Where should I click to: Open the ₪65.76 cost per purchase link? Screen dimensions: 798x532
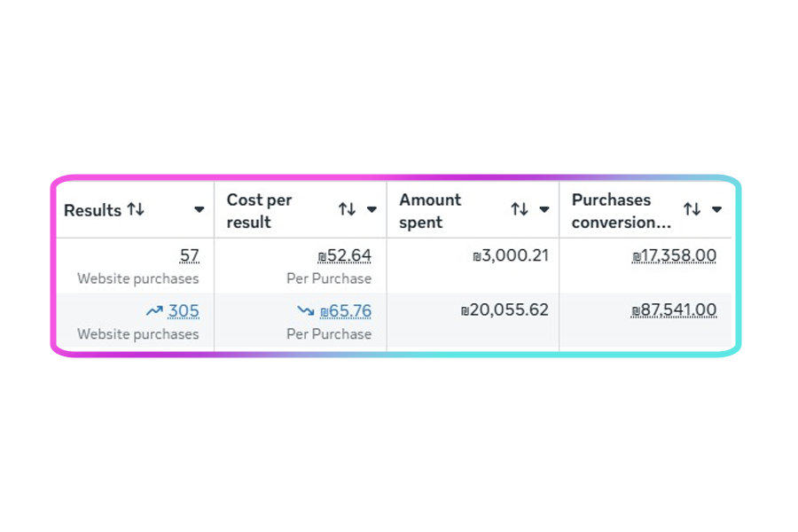pos(346,311)
